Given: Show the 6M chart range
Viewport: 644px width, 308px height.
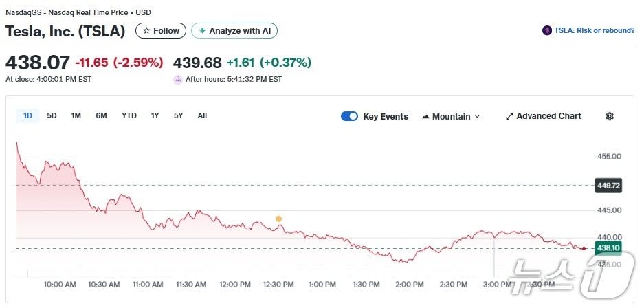Looking at the screenshot, I should click(x=101, y=115).
